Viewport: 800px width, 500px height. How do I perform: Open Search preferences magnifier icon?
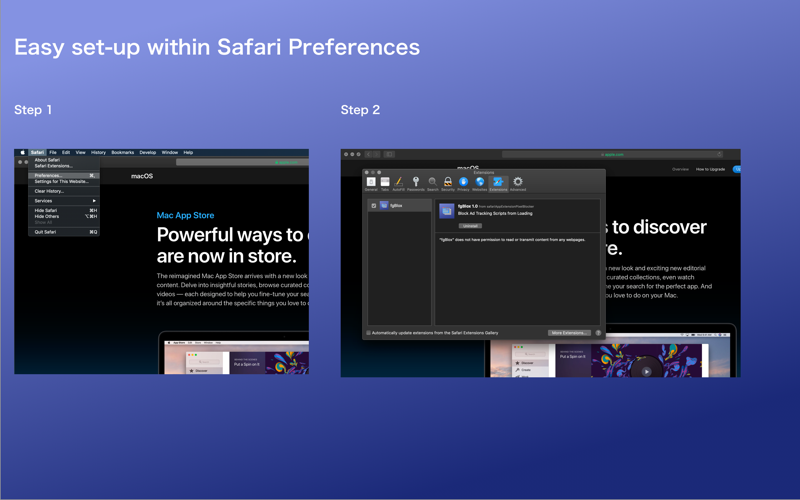pyautogui.click(x=432, y=182)
